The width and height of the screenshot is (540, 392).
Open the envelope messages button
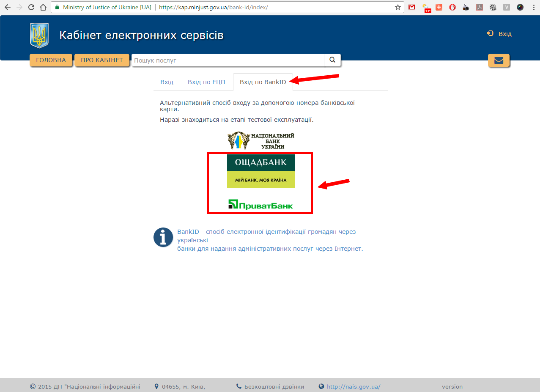coord(499,60)
